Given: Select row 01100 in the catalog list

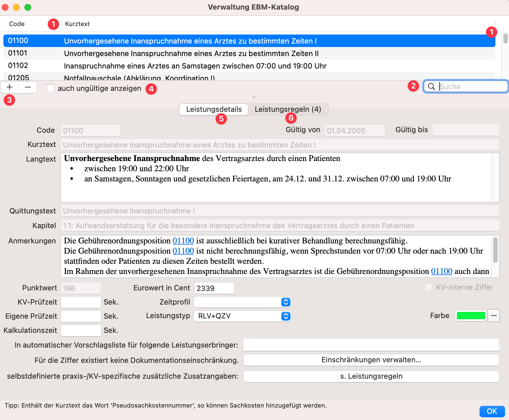Looking at the screenshot, I should point(249,41).
